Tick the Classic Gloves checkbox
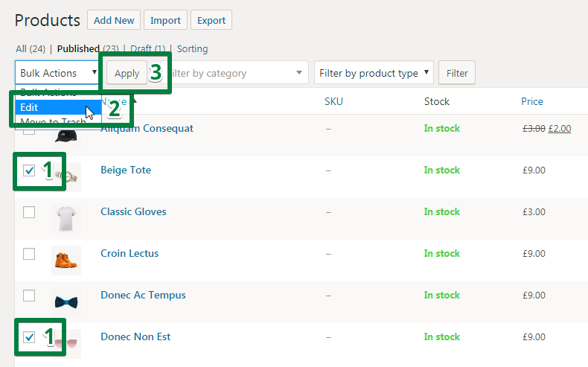The image size is (588, 367). [x=29, y=212]
